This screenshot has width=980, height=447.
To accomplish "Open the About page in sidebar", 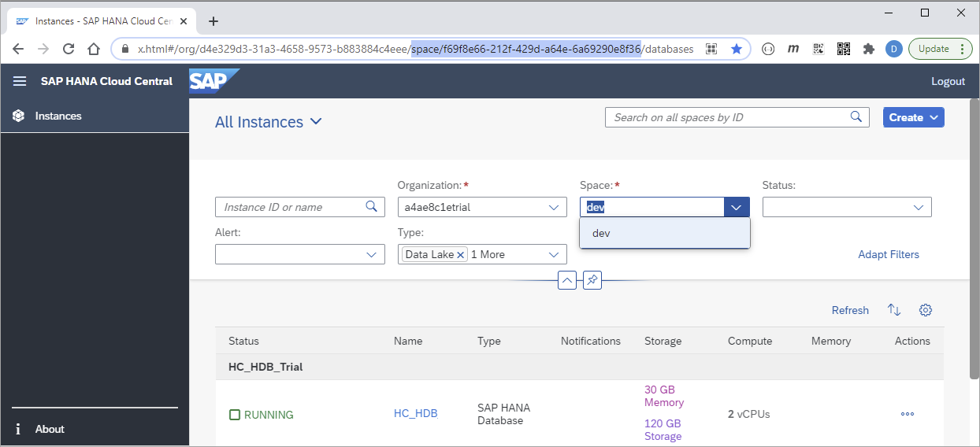I will pos(50,429).
